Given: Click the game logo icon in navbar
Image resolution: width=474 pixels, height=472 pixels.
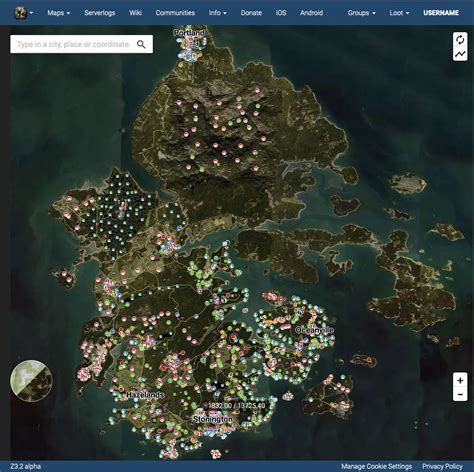Looking at the screenshot, I should tap(21, 13).
